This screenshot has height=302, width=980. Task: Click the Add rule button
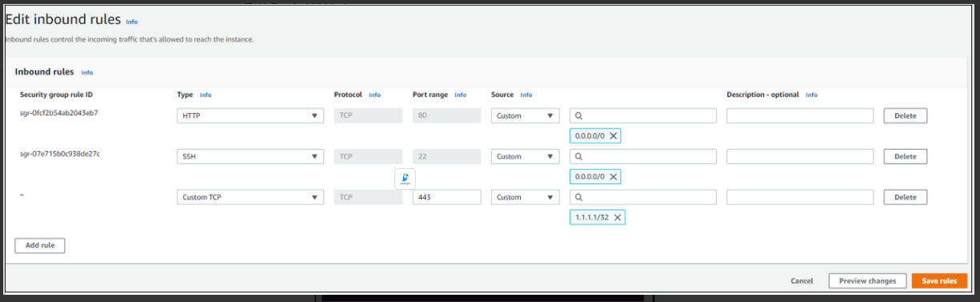[40, 245]
